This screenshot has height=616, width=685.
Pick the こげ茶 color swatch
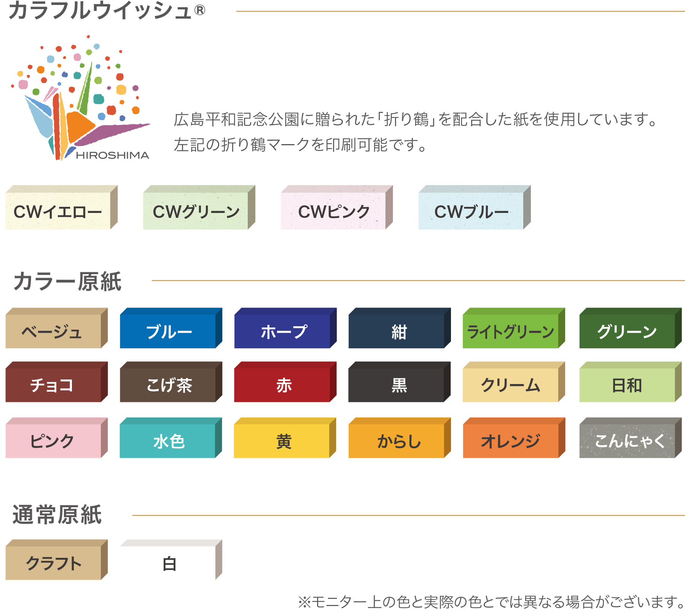click(171, 382)
